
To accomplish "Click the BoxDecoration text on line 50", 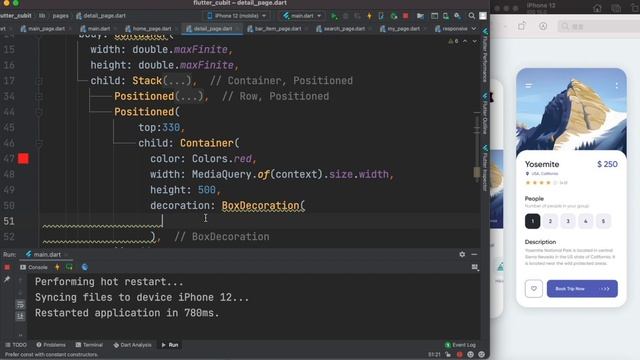I will click(261, 206).
